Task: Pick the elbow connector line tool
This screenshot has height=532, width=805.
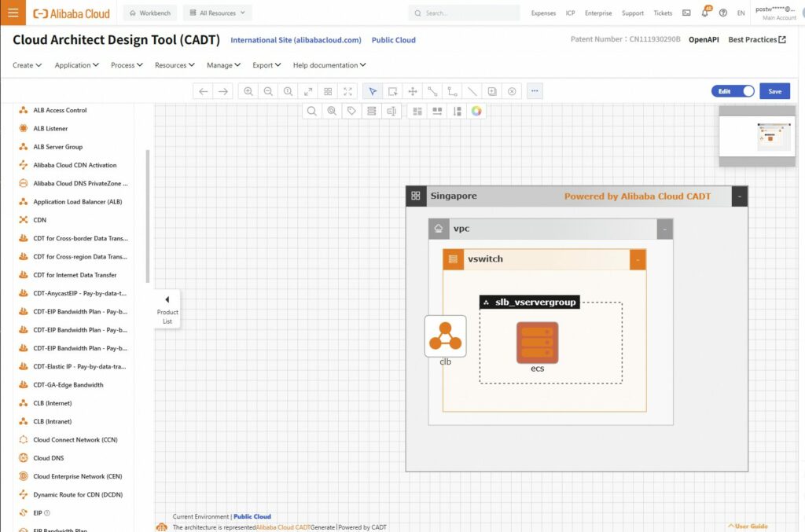Action: tap(452, 91)
